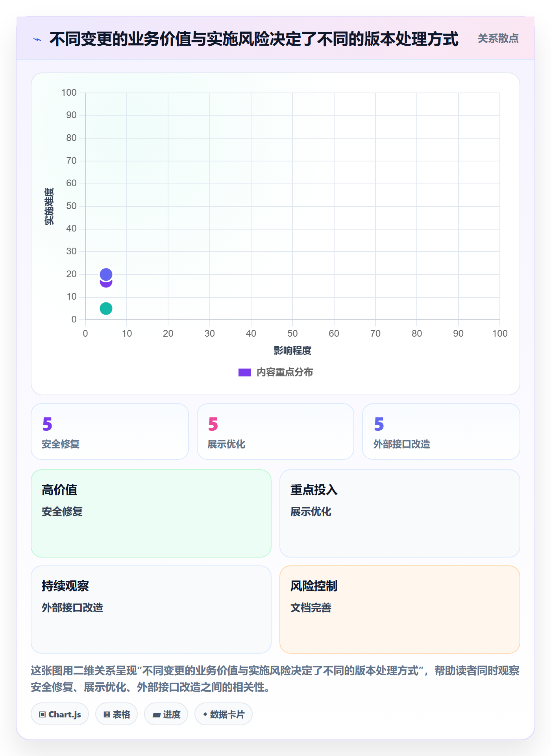
Task: Click the 表格 tag chip
Action: coord(116,714)
